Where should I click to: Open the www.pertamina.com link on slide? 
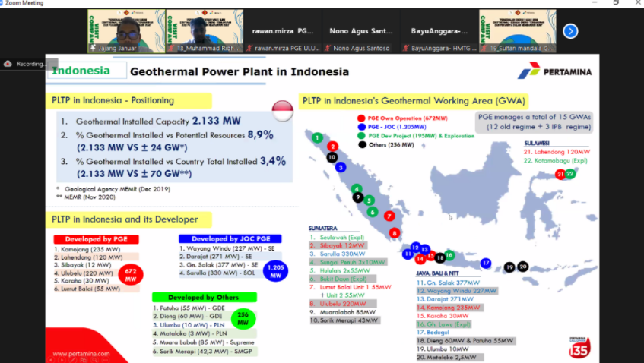click(x=81, y=354)
